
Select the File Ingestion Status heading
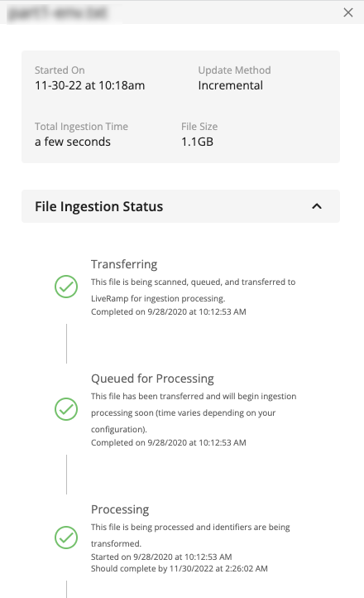99,206
